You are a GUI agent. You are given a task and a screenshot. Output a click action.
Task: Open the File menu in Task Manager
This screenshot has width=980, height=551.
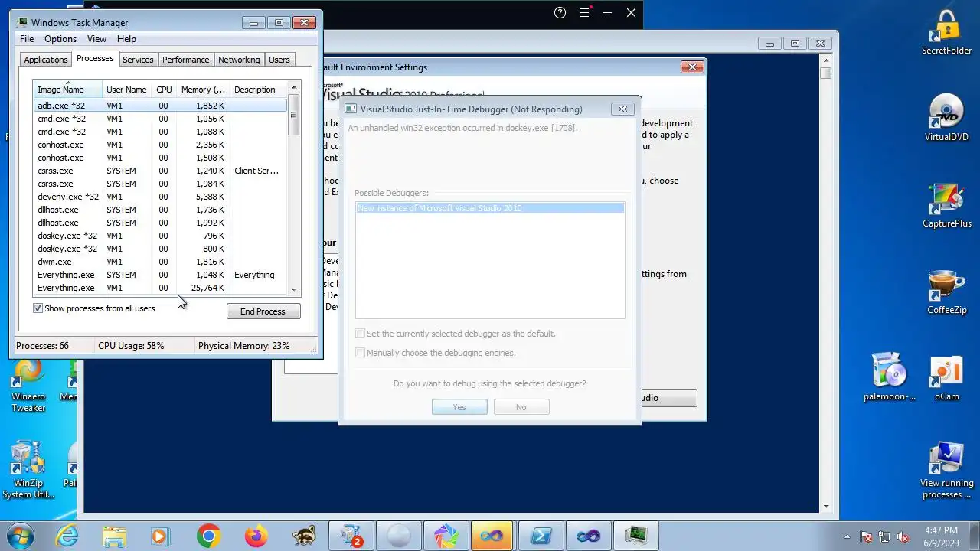tap(27, 39)
